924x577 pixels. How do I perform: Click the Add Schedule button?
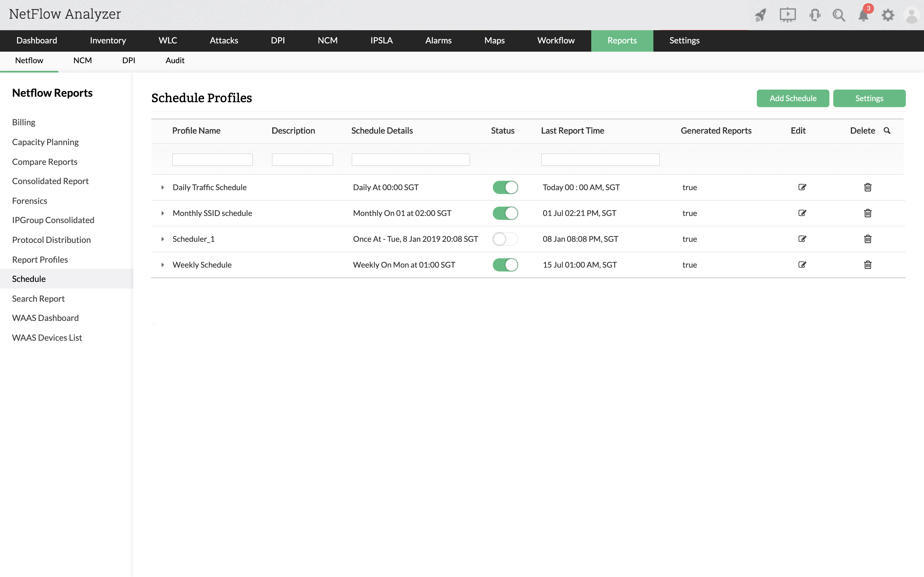[x=793, y=98]
